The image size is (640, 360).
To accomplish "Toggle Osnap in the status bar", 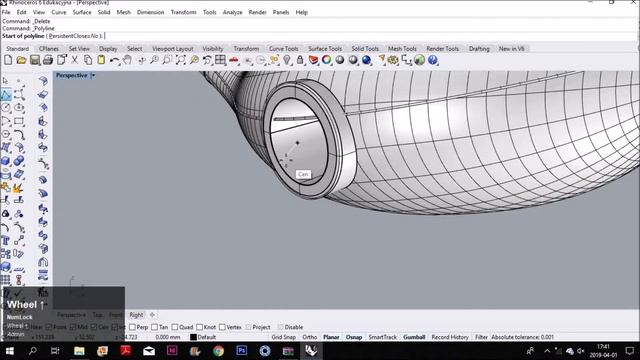I will point(354,337).
